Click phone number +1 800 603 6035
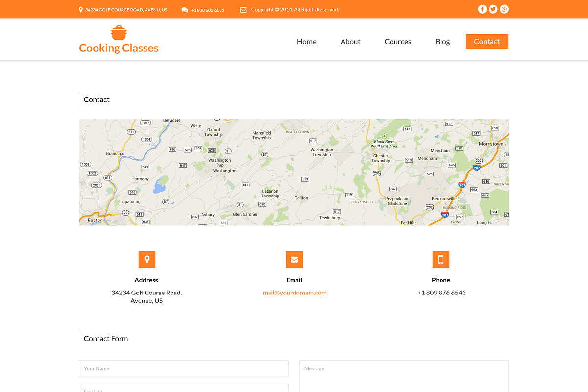Image resolution: width=588 pixels, height=392 pixels. pos(208,10)
